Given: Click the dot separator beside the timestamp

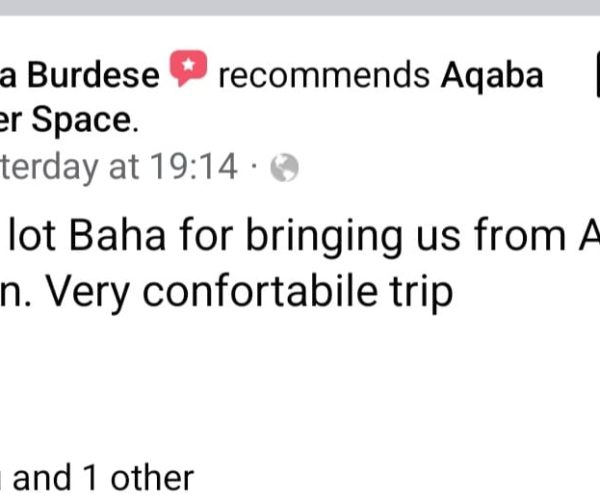Looking at the screenshot, I should click(255, 168).
